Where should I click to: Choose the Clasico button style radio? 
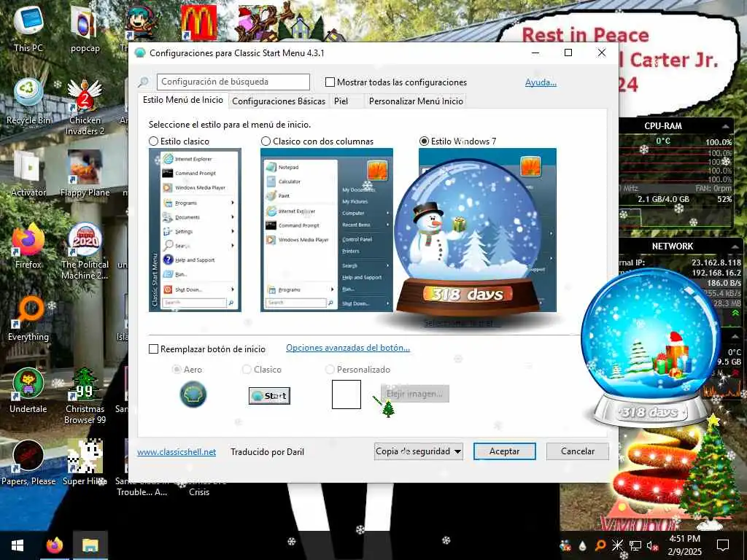pos(247,370)
